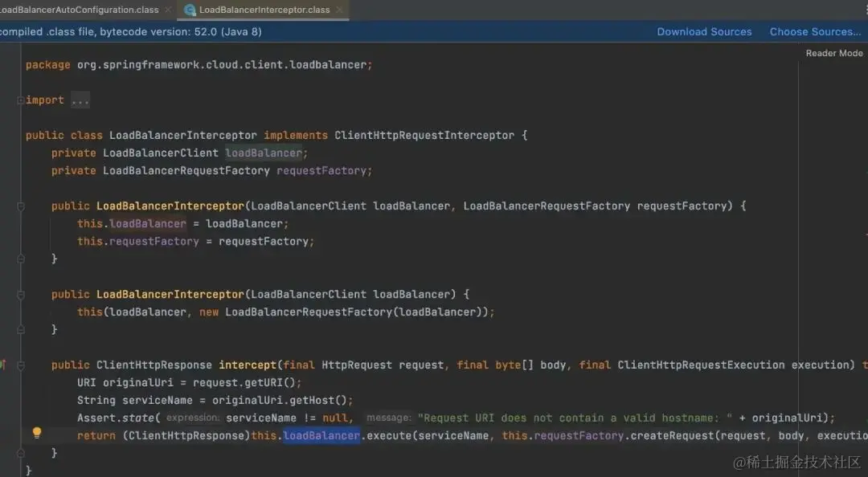Click createRequest call in the return statement
This screenshot has height=477, width=868.
pos(672,436)
